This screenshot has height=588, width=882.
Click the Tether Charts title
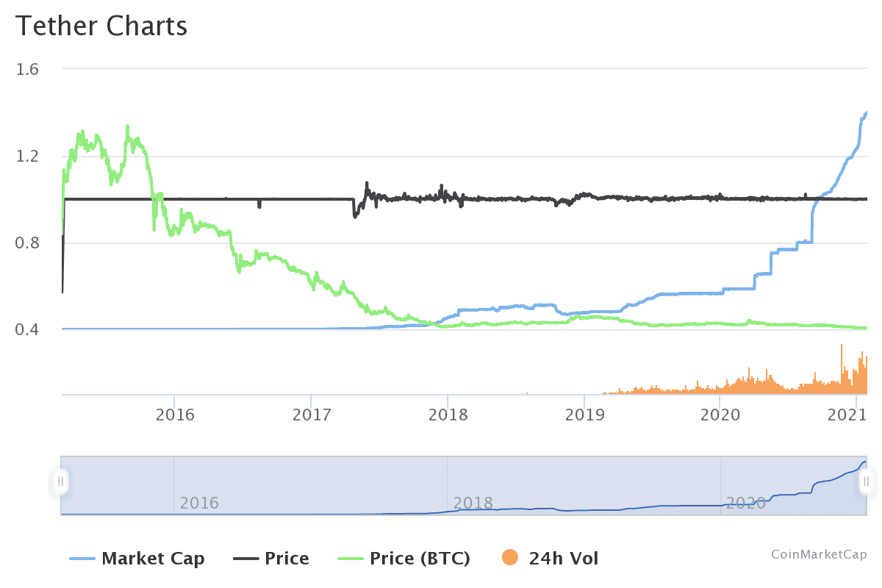coord(101,26)
